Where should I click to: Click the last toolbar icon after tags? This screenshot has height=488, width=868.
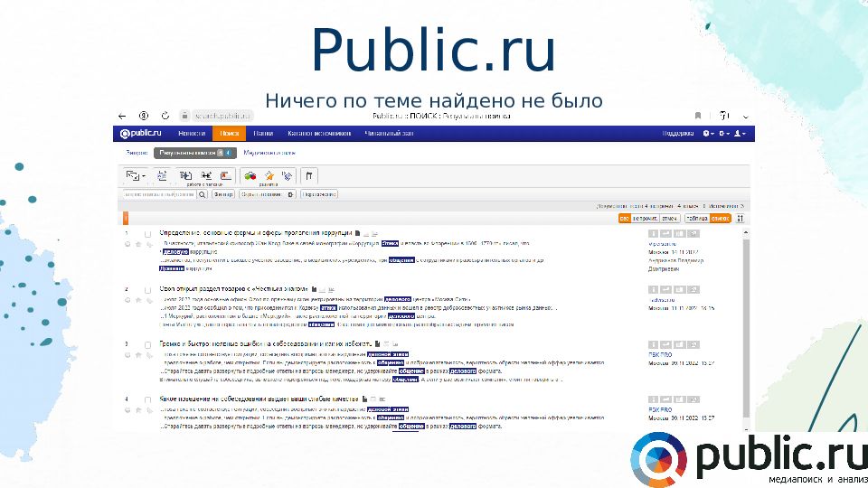[x=309, y=176]
